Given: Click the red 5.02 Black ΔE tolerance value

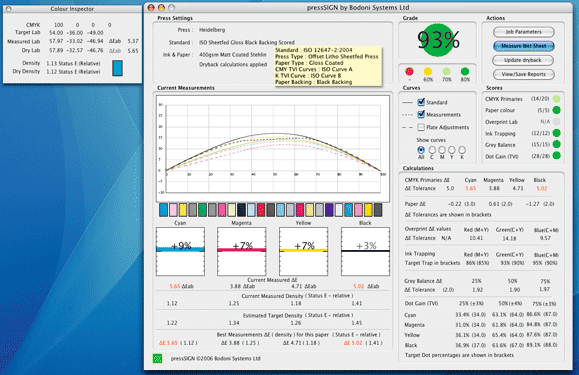Looking at the screenshot, I should tap(542, 188).
